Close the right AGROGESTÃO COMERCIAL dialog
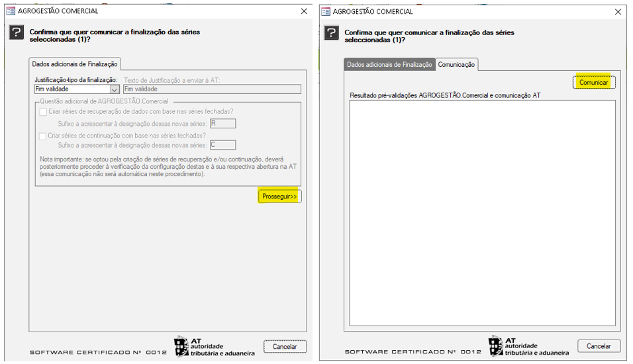Viewport: 633px width, 364px height. 618,12
